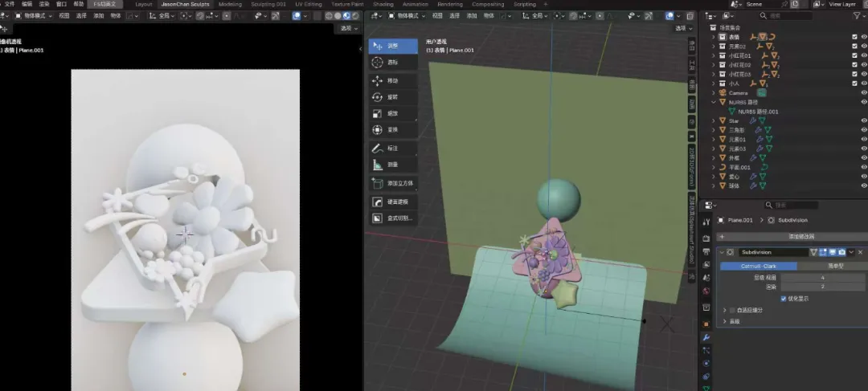Enable the 自适应细分 checkbox
The height and width of the screenshot is (391, 868).
pyautogui.click(x=732, y=310)
